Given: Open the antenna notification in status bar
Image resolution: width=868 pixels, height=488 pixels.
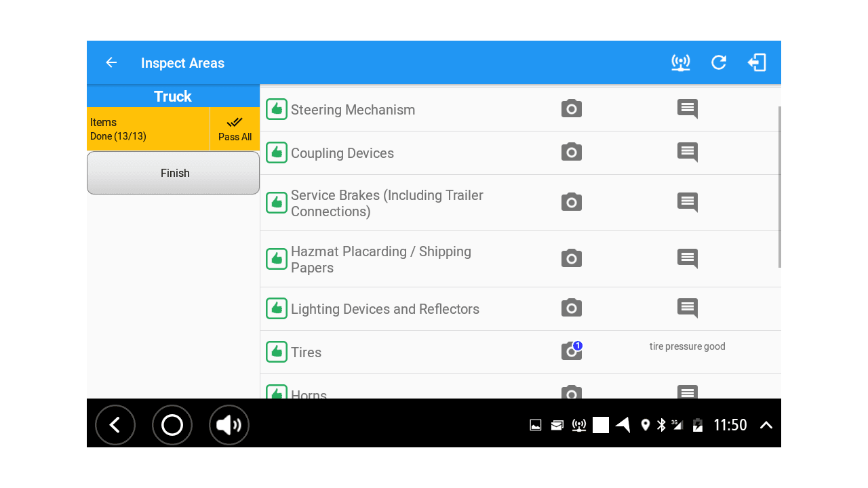Looking at the screenshot, I should pos(579,425).
